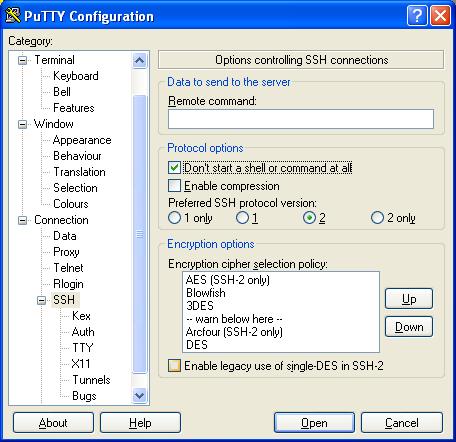Screen dimensions: 456x442
Task: Move cipher Up in the list
Action: click(409, 299)
